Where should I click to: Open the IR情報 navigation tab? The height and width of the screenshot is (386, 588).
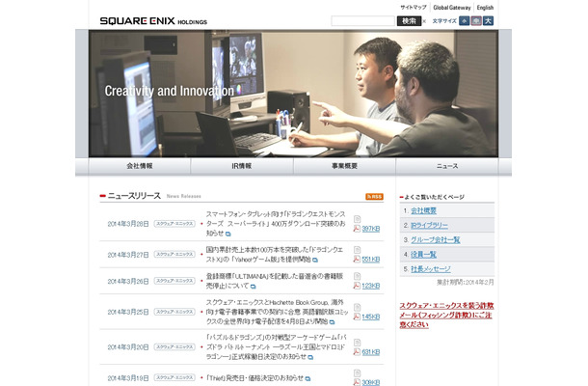(x=242, y=166)
